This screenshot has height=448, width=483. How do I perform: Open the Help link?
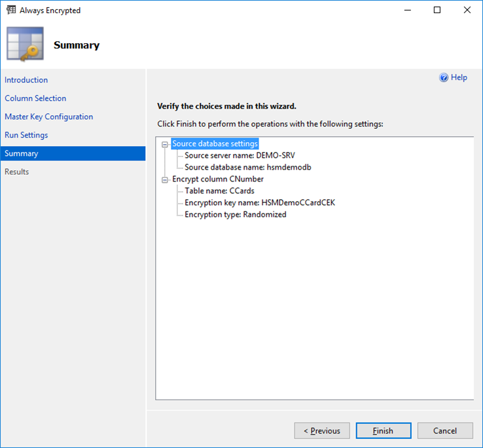459,77
